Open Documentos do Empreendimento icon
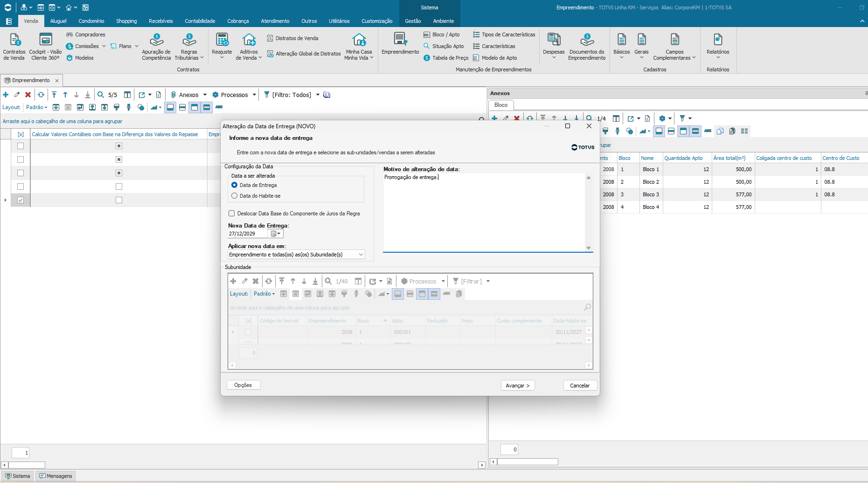The width and height of the screenshot is (868, 483). click(587, 46)
